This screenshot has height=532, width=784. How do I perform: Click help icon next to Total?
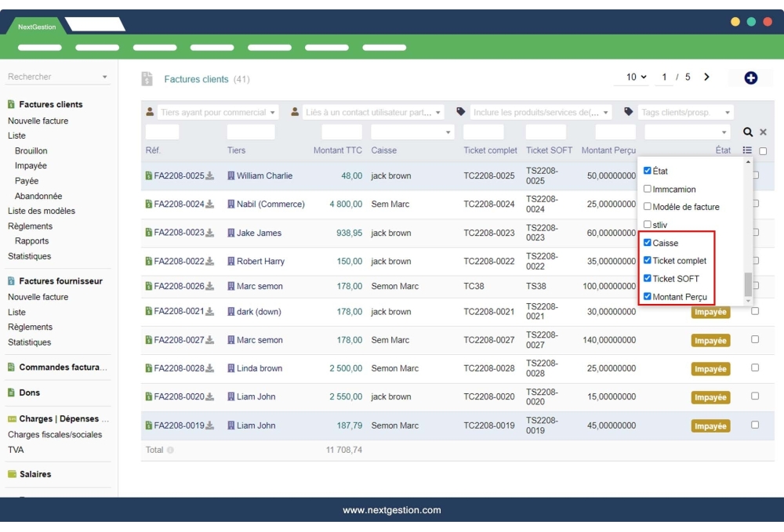pos(170,451)
